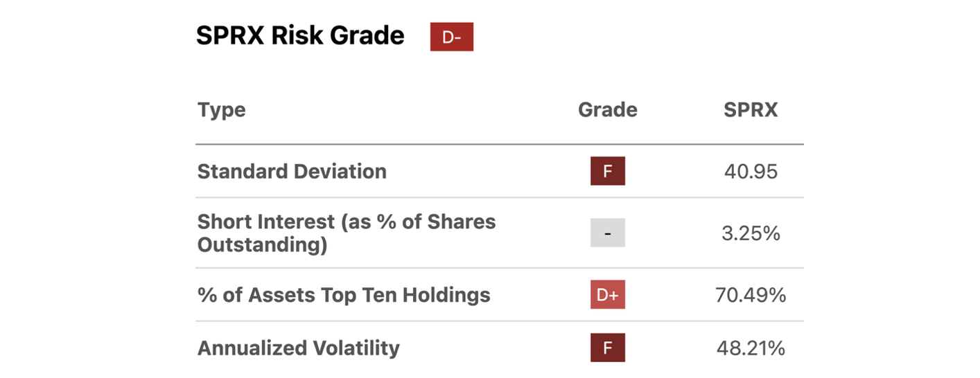Open the Standard Deviation row label
Screen dimensions: 980x378
coord(292,171)
